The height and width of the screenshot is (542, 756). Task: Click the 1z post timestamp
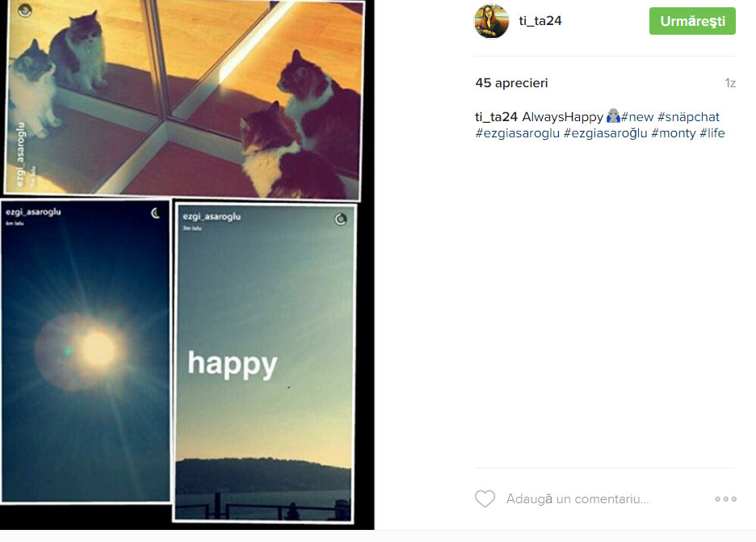(x=730, y=83)
